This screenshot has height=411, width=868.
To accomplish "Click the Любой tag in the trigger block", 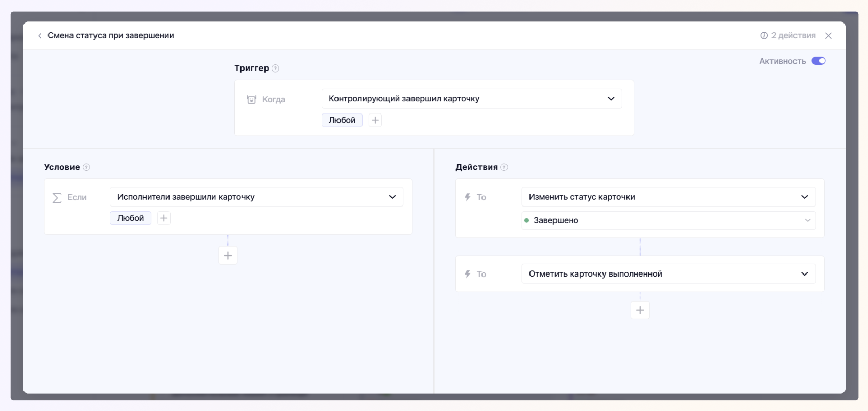I will [342, 120].
